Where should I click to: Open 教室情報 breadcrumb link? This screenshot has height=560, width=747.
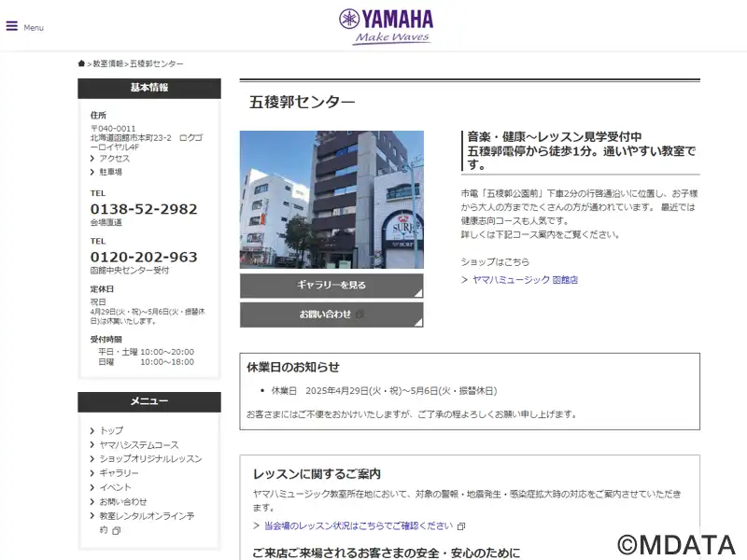[x=108, y=63]
